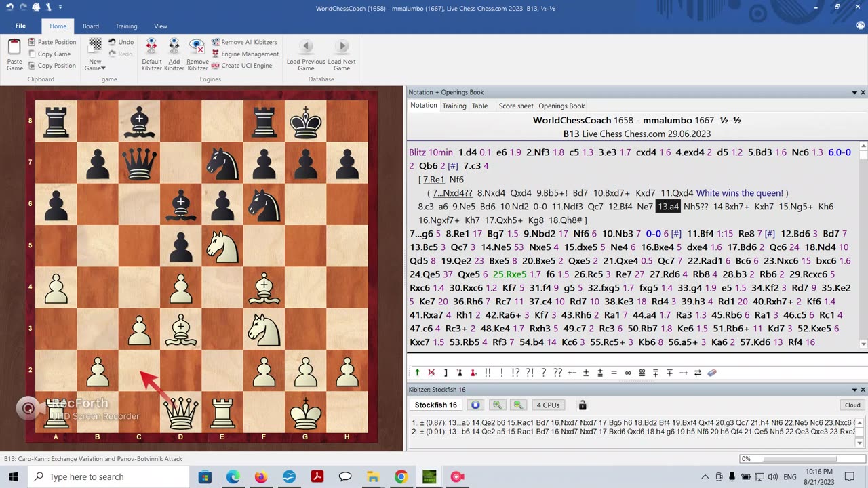Viewport: 868px width, 488px height.
Task: Show hidden system tray icons
Action: [x=705, y=476]
